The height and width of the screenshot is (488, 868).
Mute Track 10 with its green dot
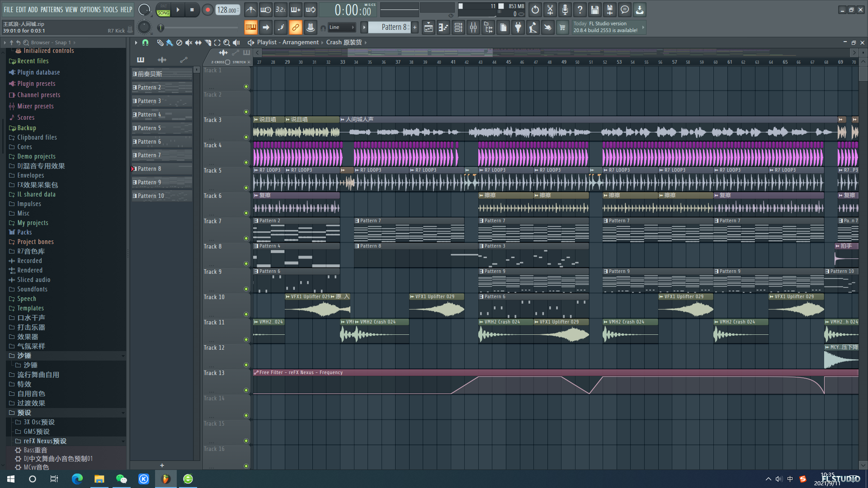(246, 314)
